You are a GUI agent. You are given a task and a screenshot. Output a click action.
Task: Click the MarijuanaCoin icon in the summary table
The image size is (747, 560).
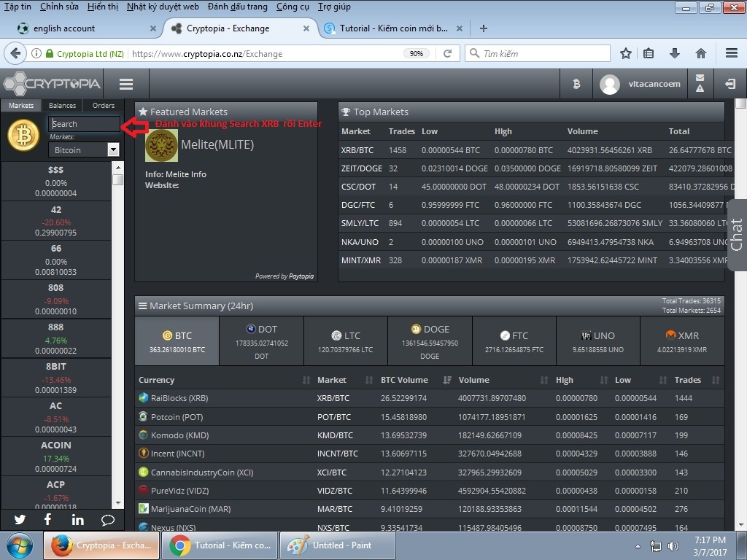tap(143, 508)
